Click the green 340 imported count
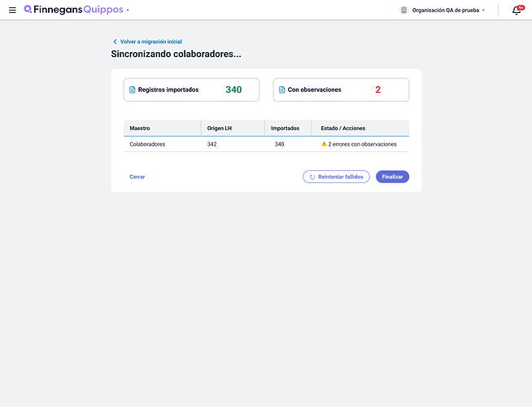Viewport: 532px width, 407px height. (233, 90)
